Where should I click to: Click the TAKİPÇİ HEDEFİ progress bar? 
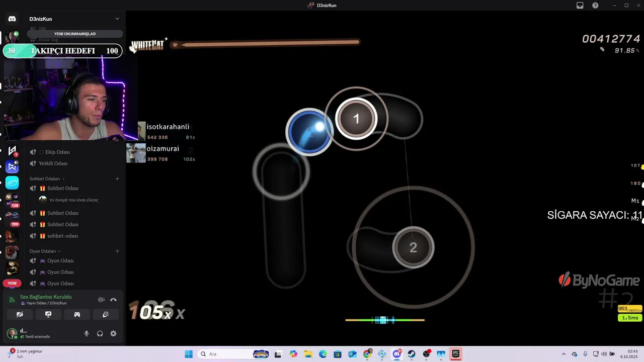click(x=63, y=51)
